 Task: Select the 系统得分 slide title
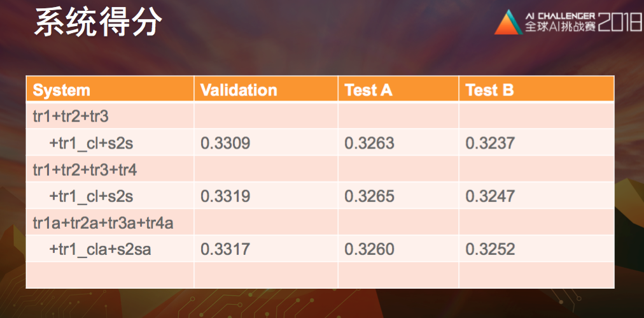tap(98, 23)
